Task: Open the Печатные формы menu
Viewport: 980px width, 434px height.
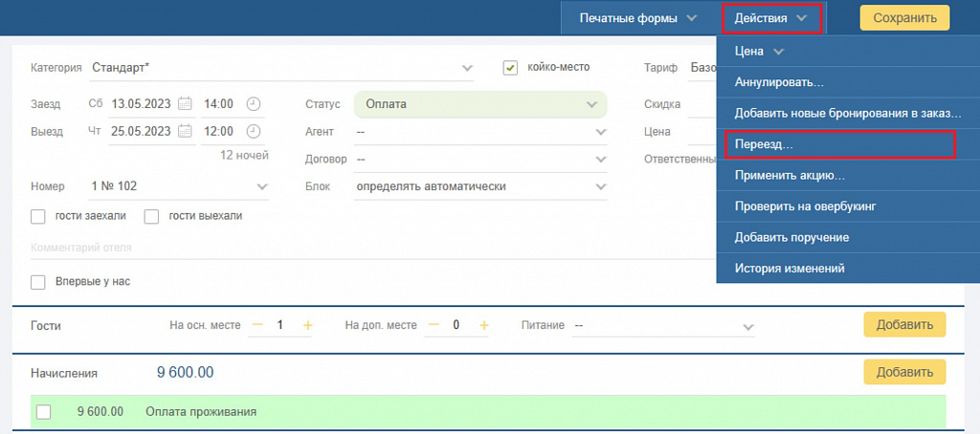Action: 637,18
